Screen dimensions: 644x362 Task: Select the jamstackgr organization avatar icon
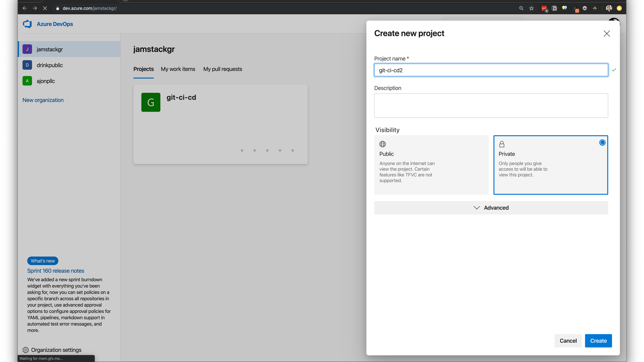27,49
